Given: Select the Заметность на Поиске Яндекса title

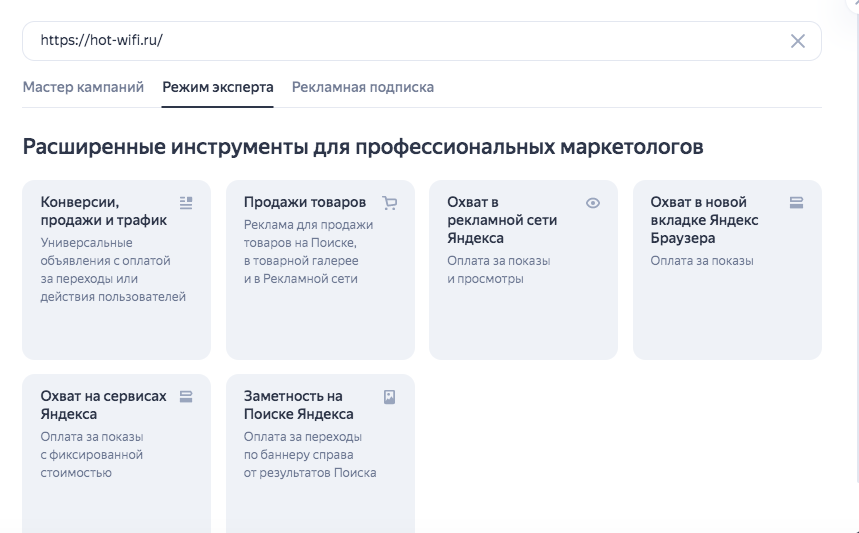Looking at the screenshot, I should coord(299,405).
